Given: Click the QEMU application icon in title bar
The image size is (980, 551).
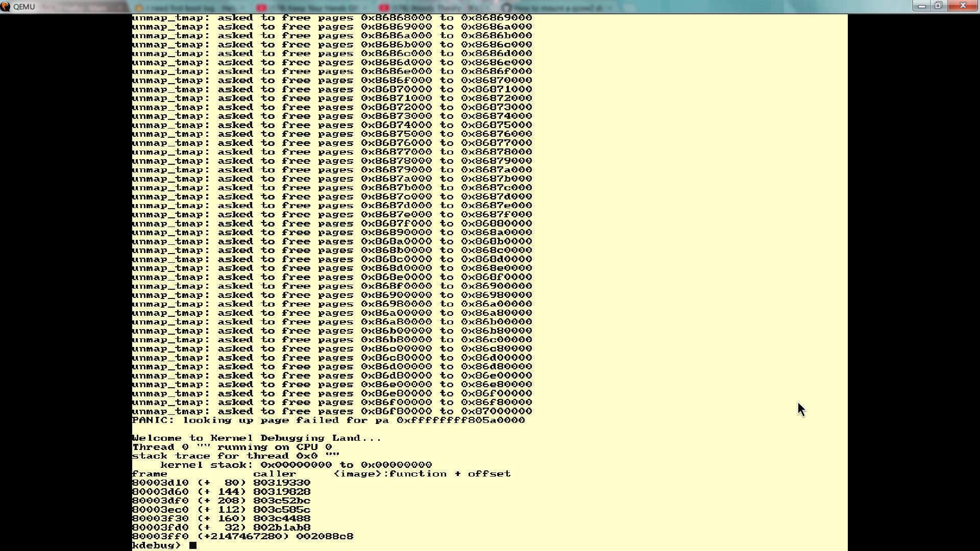Looking at the screenshot, I should (x=5, y=7).
